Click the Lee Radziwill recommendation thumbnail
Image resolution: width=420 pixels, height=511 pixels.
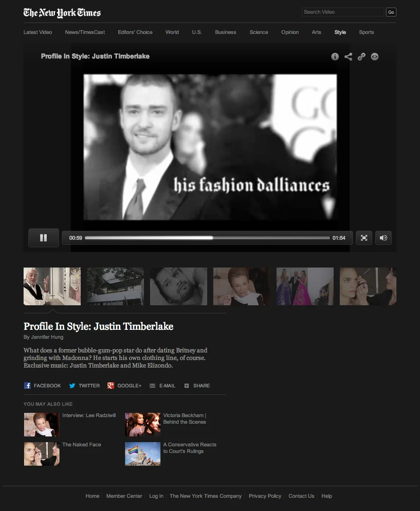(x=42, y=425)
